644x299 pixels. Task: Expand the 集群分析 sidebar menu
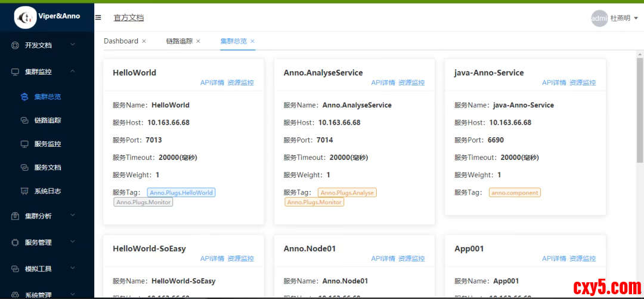coord(73,216)
